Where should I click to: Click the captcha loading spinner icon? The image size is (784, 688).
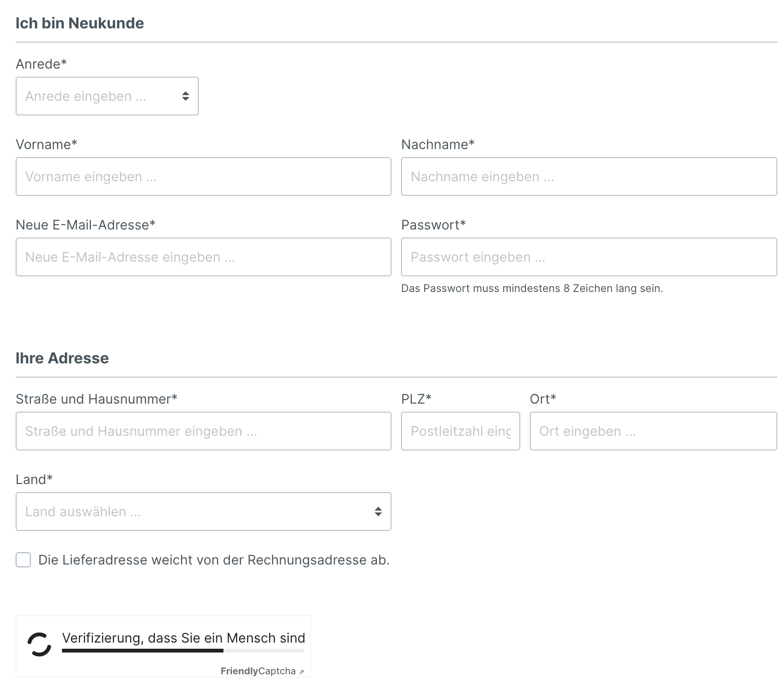tap(39, 644)
